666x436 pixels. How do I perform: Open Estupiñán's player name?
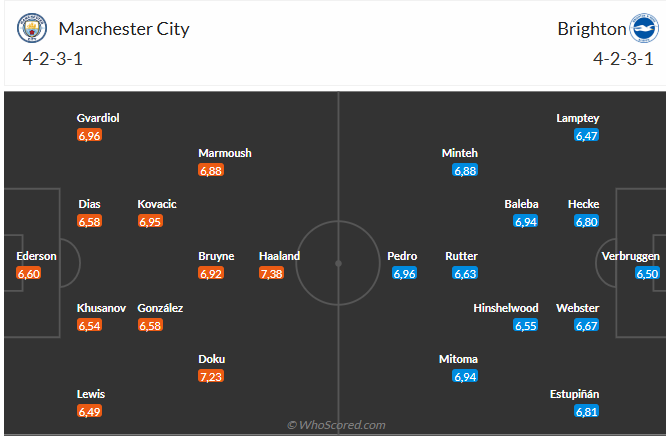tap(574, 394)
